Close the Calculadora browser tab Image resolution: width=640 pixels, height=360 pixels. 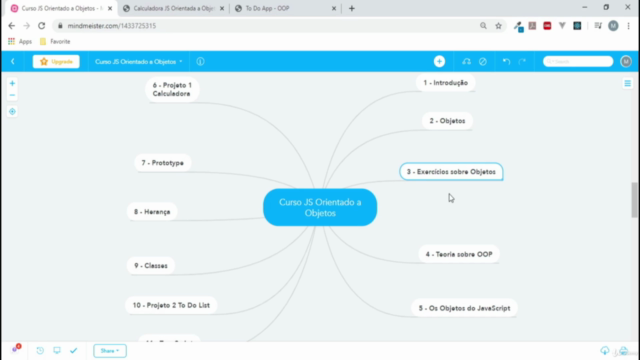[x=222, y=8]
